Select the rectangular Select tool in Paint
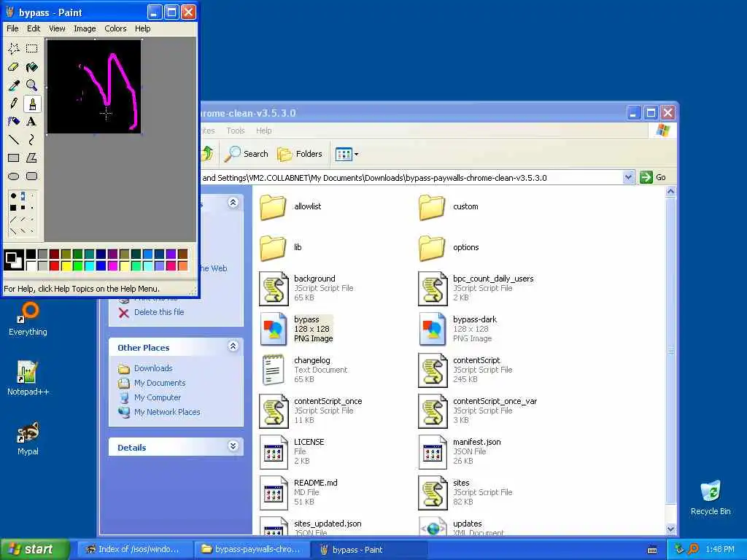The width and height of the screenshot is (747, 560). [x=32, y=49]
